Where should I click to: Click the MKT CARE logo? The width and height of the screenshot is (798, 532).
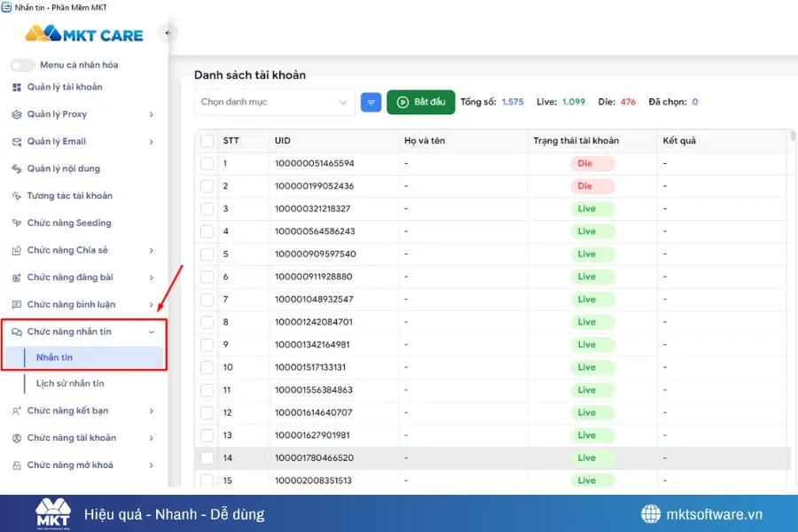coord(84,34)
